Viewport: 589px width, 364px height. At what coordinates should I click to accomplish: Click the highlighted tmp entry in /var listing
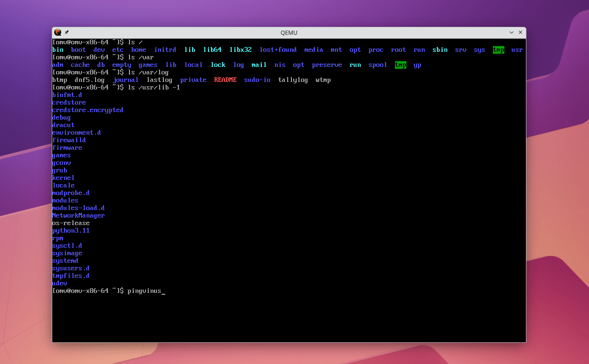tap(401, 65)
